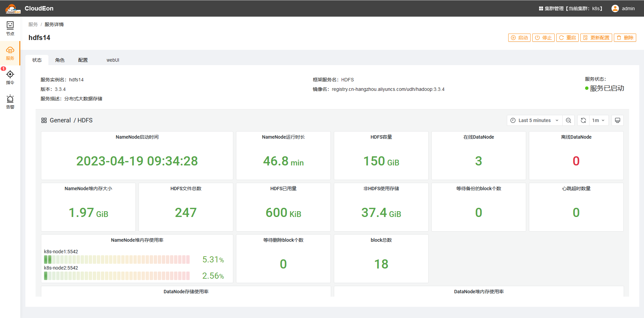Open the HDFS容量 panel title
644x318 pixels.
[381, 137]
